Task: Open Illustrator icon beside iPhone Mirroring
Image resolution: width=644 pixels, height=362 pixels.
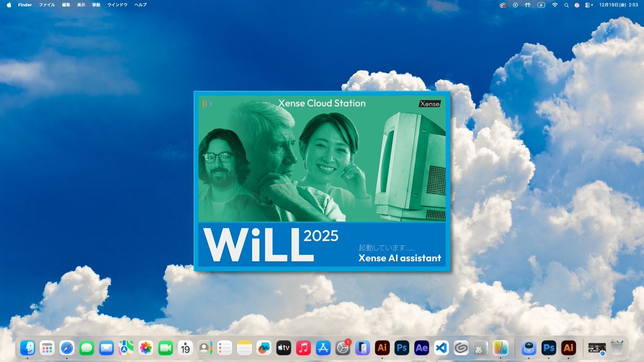Action: pyautogui.click(x=382, y=348)
